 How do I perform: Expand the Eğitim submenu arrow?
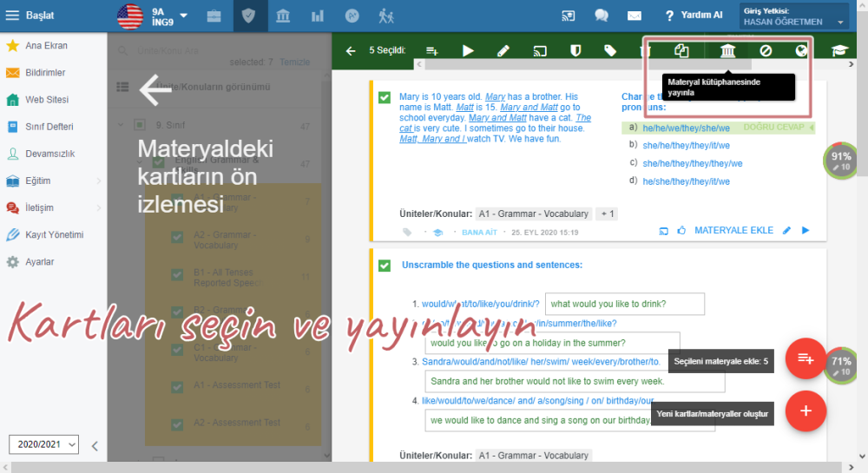click(99, 181)
